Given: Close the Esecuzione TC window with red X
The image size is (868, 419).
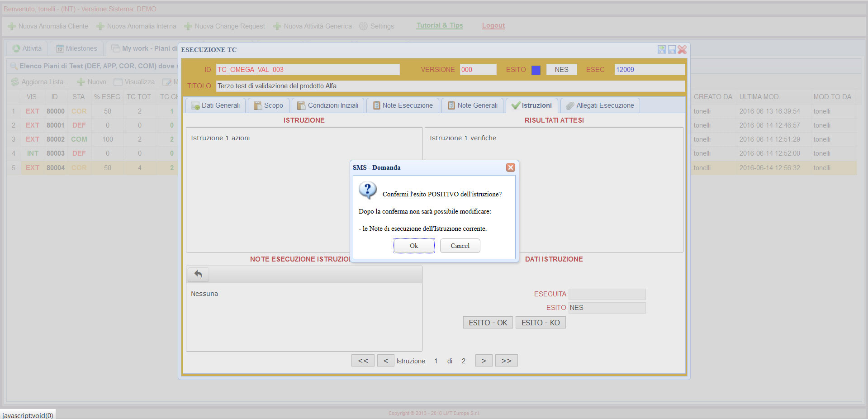Looking at the screenshot, I should point(682,49).
